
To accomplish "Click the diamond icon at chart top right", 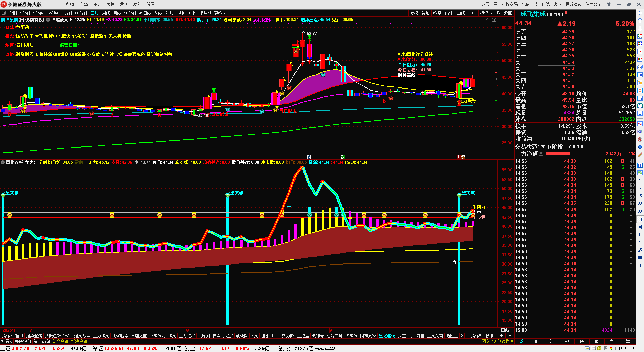I will click(488, 20).
